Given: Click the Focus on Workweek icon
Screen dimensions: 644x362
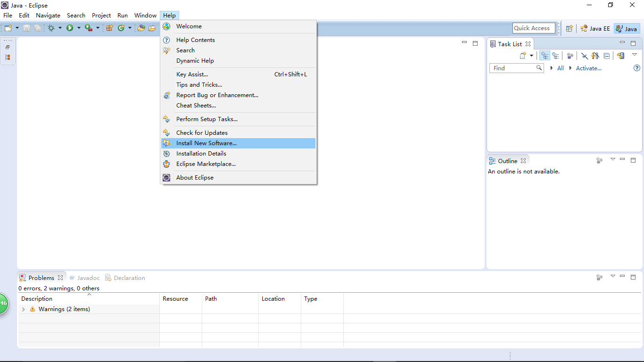Looking at the screenshot, I should (570, 56).
